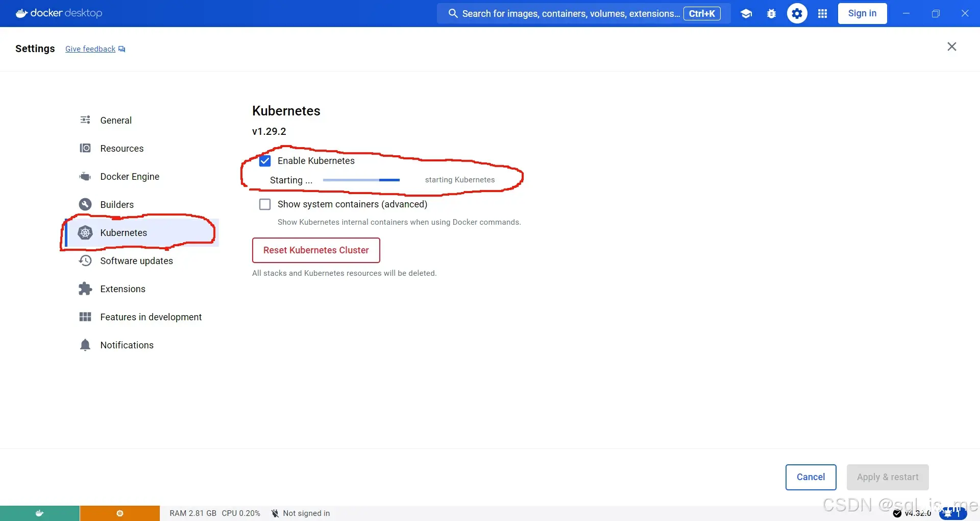Click the starting Kubernetes status message
This screenshot has height=521, width=980.
[x=460, y=180]
